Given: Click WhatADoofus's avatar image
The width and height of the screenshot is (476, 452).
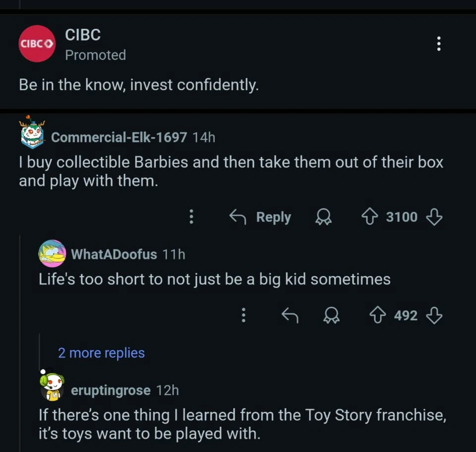Looking at the screenshot, I should pos(53,254).
